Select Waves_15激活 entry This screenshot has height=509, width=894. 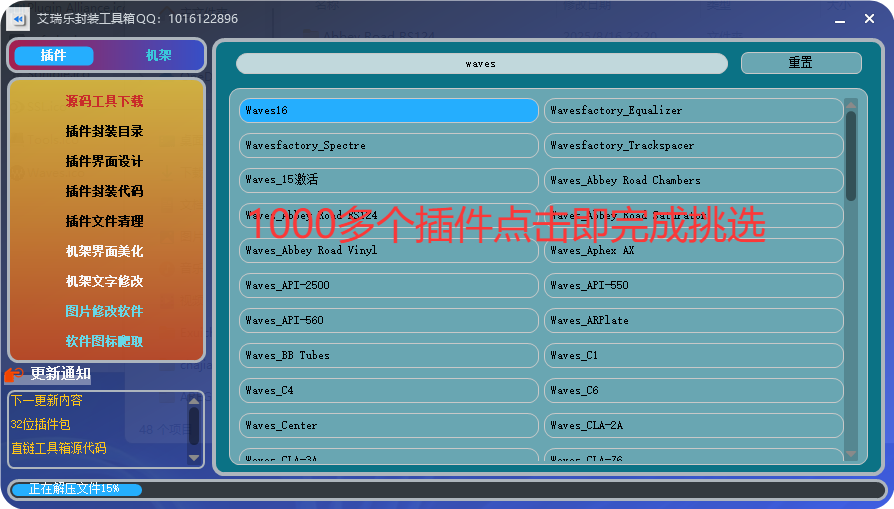coord(389,180)
